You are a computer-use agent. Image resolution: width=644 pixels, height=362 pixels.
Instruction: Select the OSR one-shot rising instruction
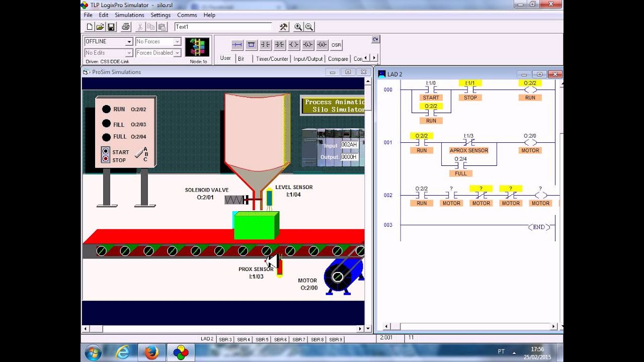pos(336,45)
